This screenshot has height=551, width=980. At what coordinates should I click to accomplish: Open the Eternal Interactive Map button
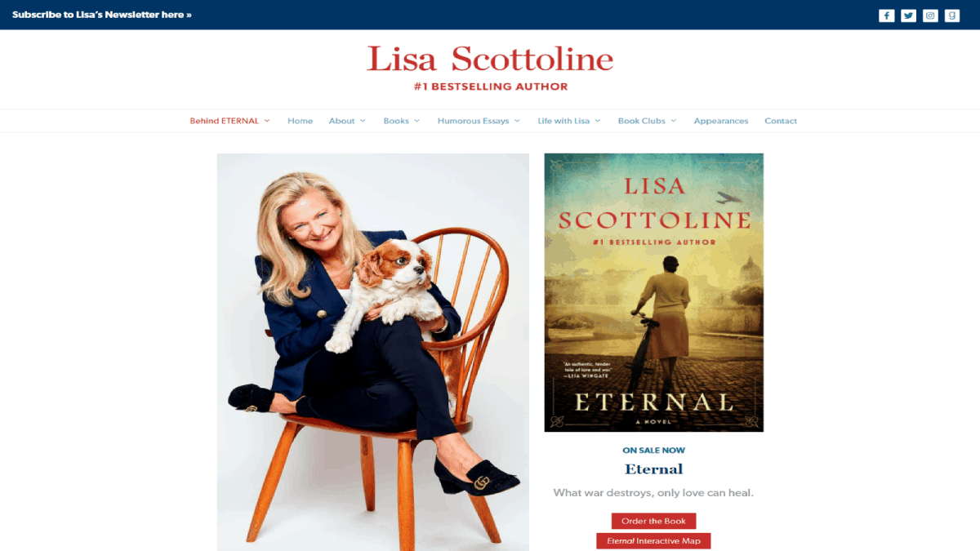pos(653,540)
